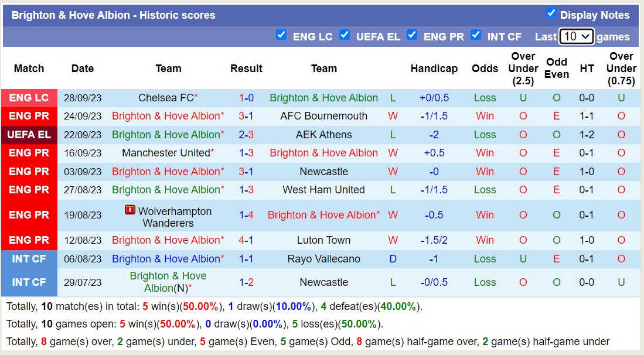Viewport: 644px width, 355px height.
Task: Disable the ENG PR competition filter
Action: coord(412,35)
